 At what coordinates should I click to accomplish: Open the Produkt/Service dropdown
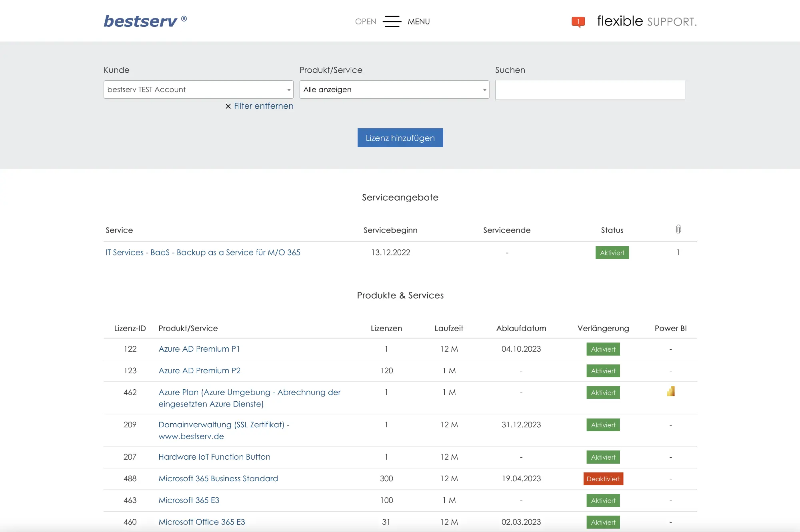tap(394, 90)
